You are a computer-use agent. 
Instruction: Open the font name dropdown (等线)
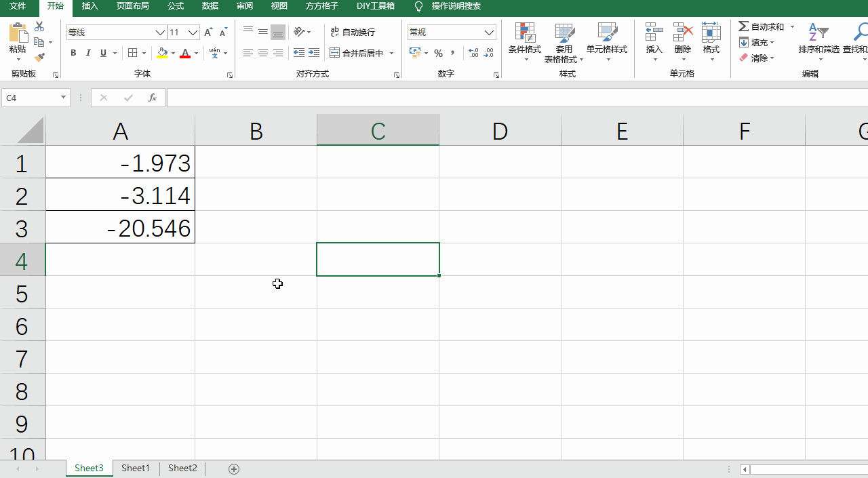[x=160, y=33]
